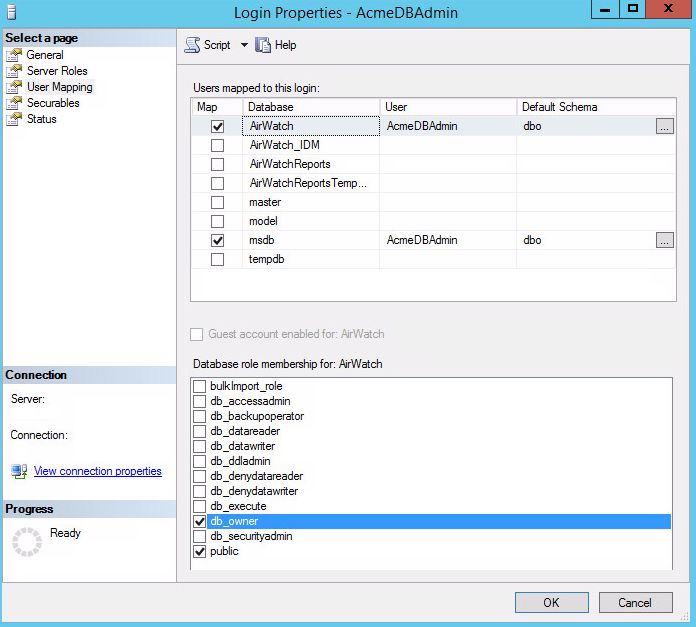The height and width of the screenshot is (627, 696).
Task: Select the master database row
Action: tap(434, 202)
